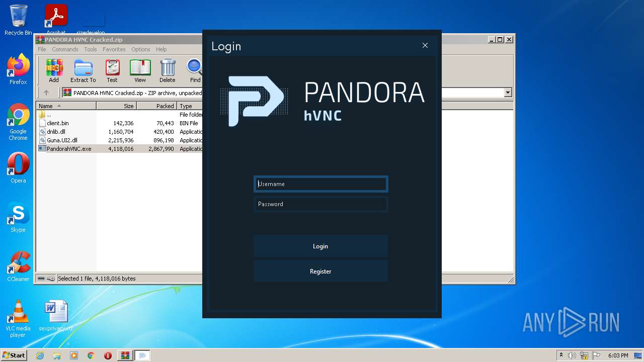Expand the WinRAR address path dropdown
Screen dimensions: 644x362
click(508, 93)
